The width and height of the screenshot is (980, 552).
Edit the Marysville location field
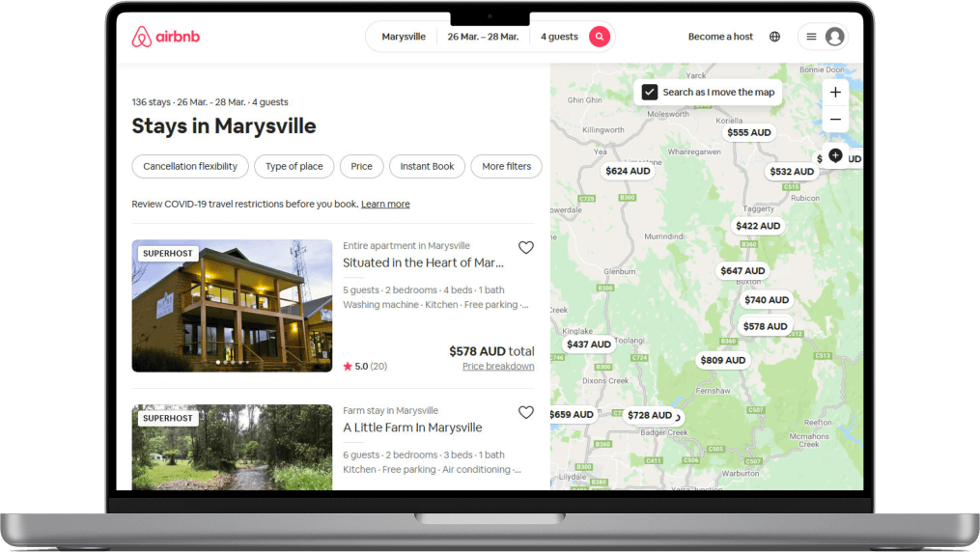tap(404, 37)
